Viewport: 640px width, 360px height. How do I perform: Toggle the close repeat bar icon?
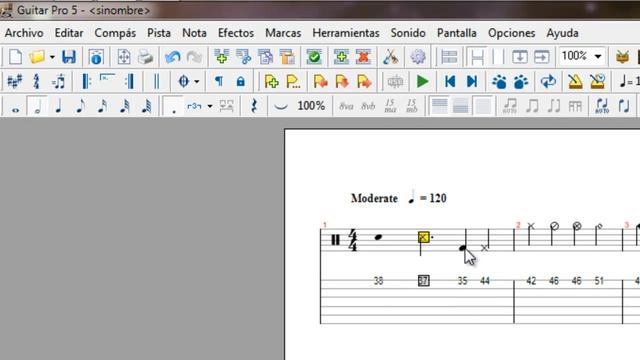130,81
